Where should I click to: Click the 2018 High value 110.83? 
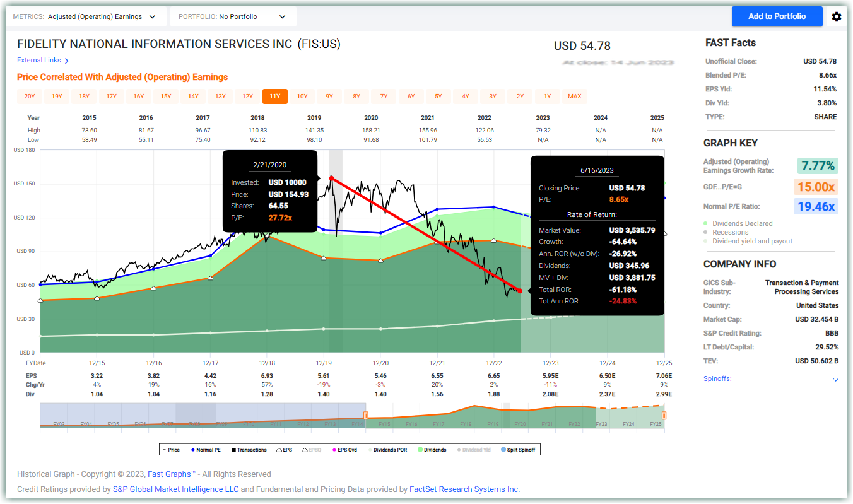coord(257,131)
